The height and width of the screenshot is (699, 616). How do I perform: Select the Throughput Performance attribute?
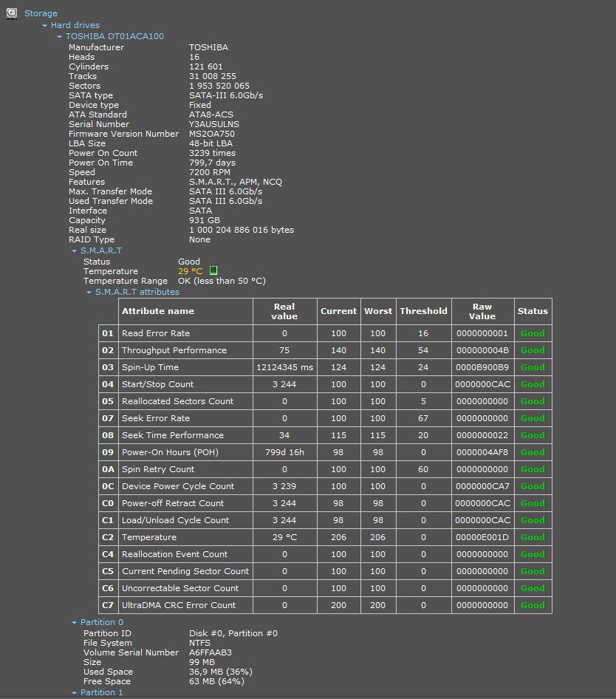click(174, 350)
